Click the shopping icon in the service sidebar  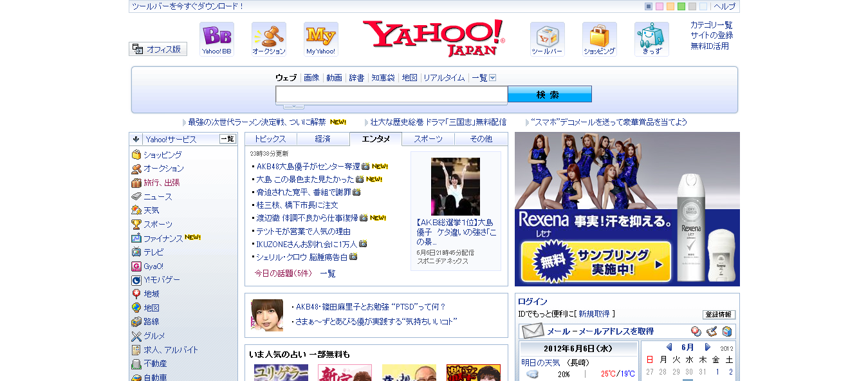click(x=136, y=155)
